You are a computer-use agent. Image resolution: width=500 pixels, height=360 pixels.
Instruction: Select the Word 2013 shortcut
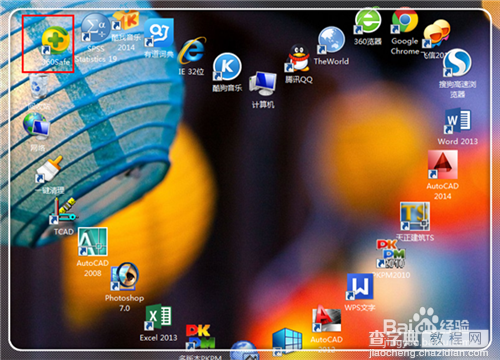458,121
